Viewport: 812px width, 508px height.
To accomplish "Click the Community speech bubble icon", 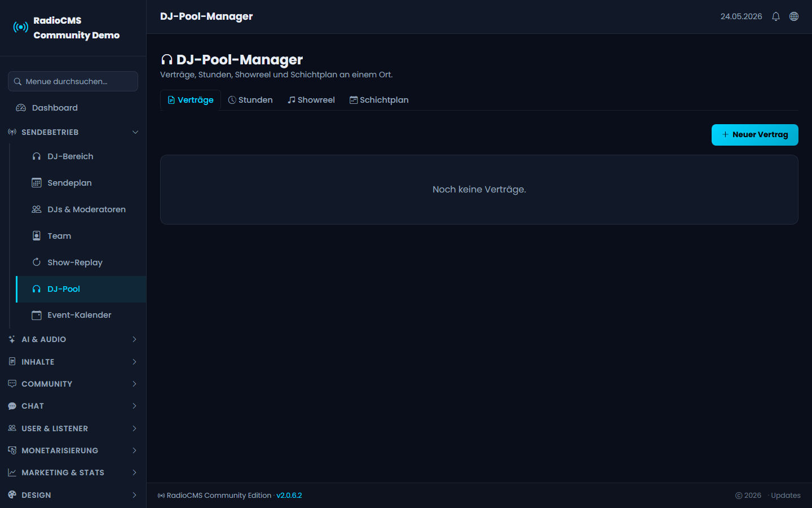I will point(12,384).
